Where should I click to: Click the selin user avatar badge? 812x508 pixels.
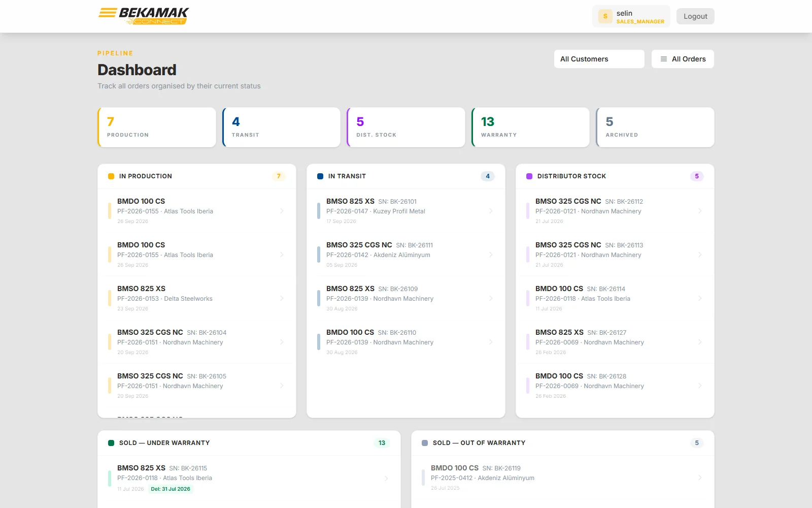(x=605, y=16)
